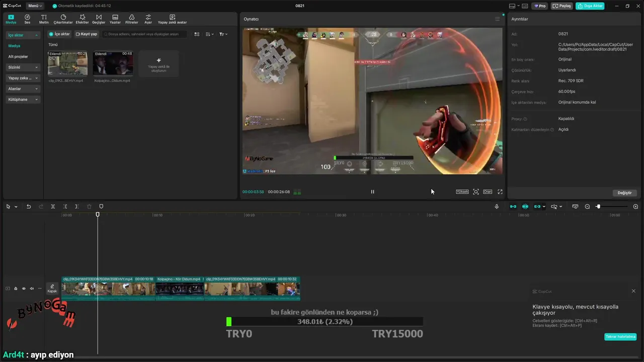Click the Değiştir button in details
Screen dimensions: 644x362
click(x=625, y=193)
